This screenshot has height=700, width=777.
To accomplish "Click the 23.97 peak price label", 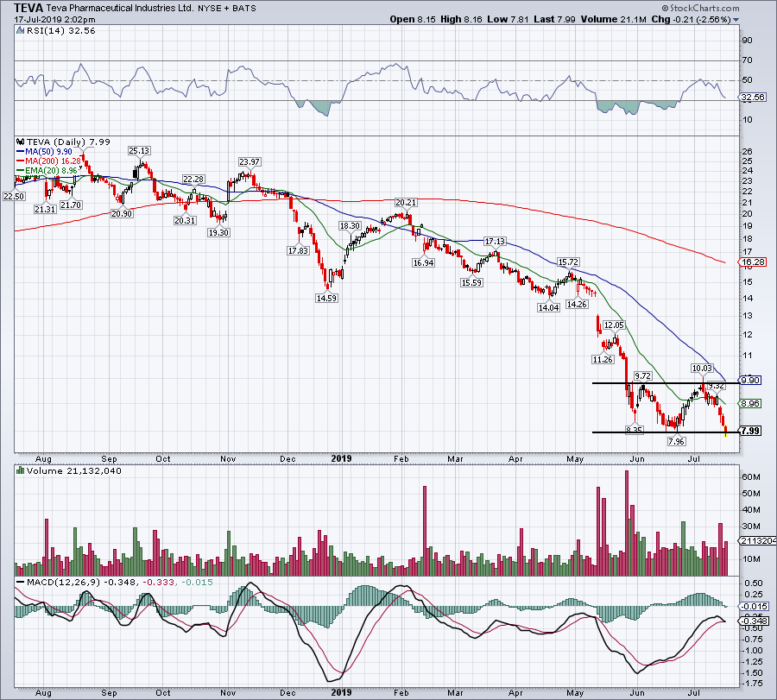I will tap(250, 162).
